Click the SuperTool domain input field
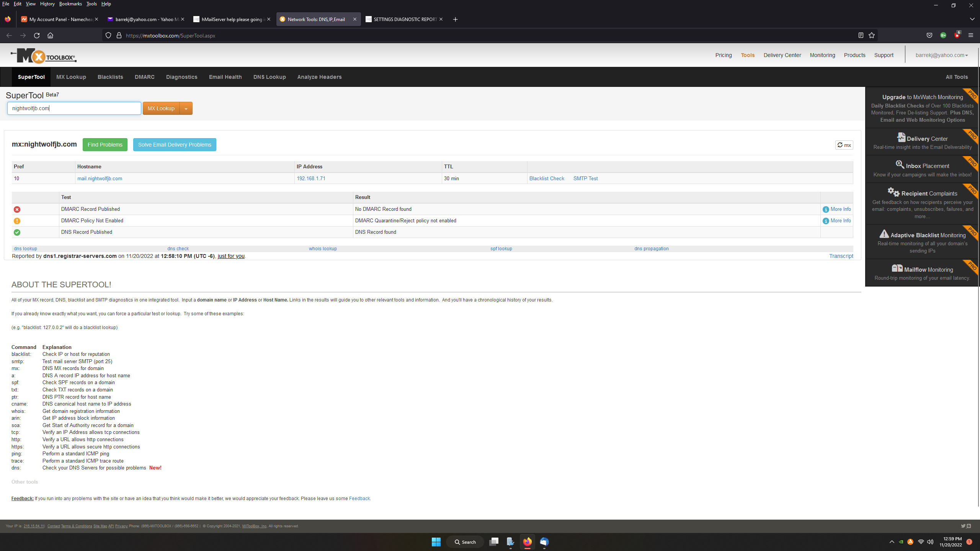 point(74,108)
